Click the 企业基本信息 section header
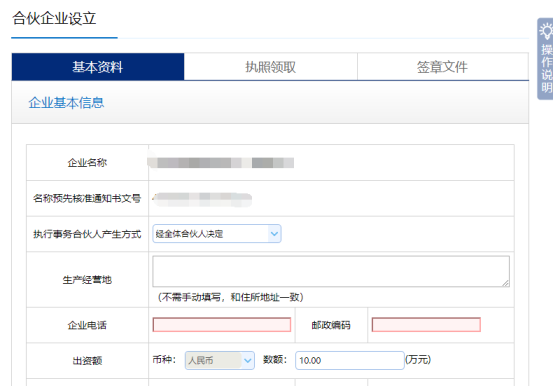Screen dimensions: 553x386 (66, 103)
